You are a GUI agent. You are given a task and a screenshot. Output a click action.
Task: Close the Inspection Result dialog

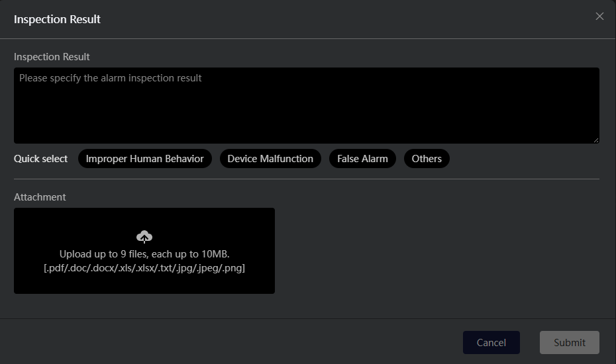(x=599, y=17)
